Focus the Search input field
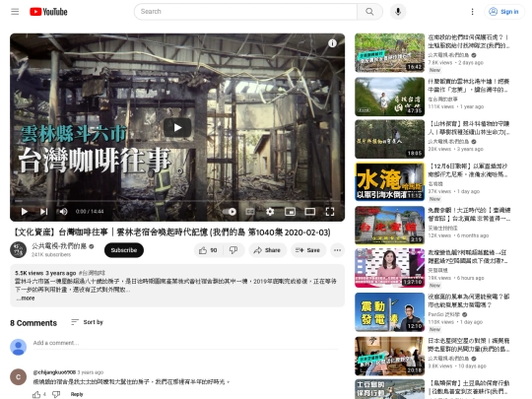 pos(245,12)
